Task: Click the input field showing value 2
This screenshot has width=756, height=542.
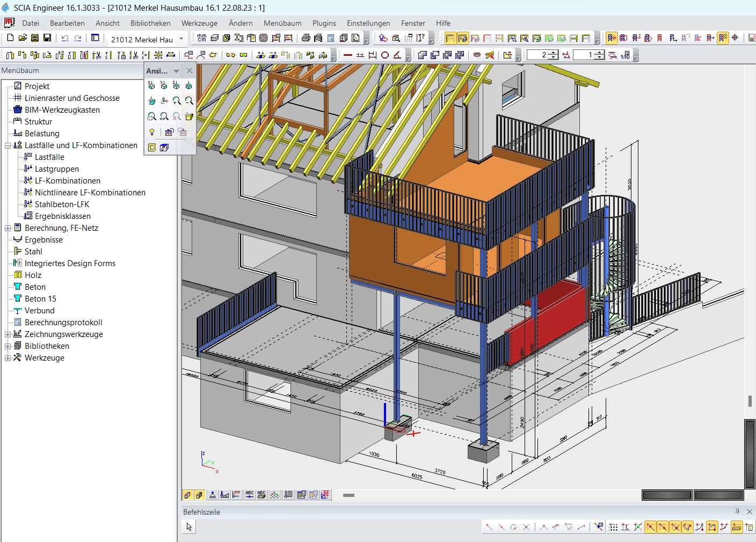Action: (x=537, y=55)
